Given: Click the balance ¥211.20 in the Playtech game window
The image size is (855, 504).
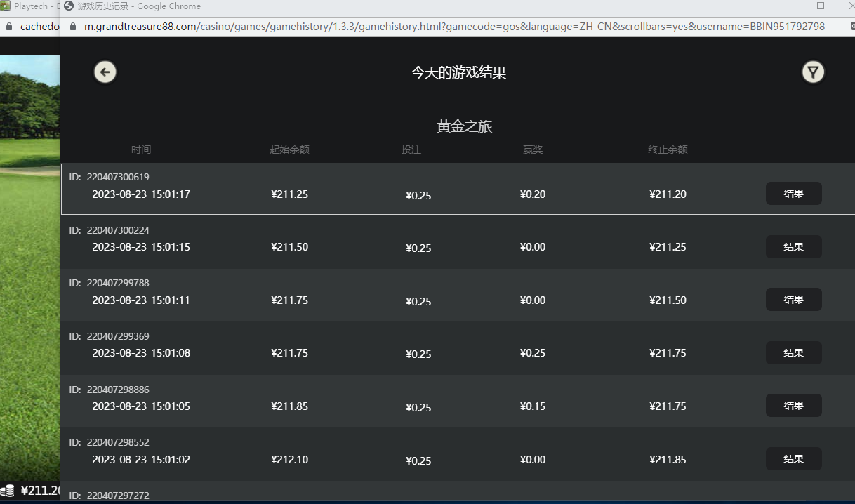Looking at the screenshot, I should [40, 491].
